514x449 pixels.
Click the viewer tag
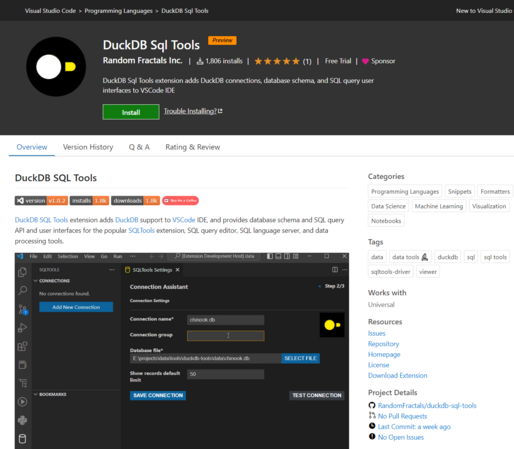[x=428, y=271]
